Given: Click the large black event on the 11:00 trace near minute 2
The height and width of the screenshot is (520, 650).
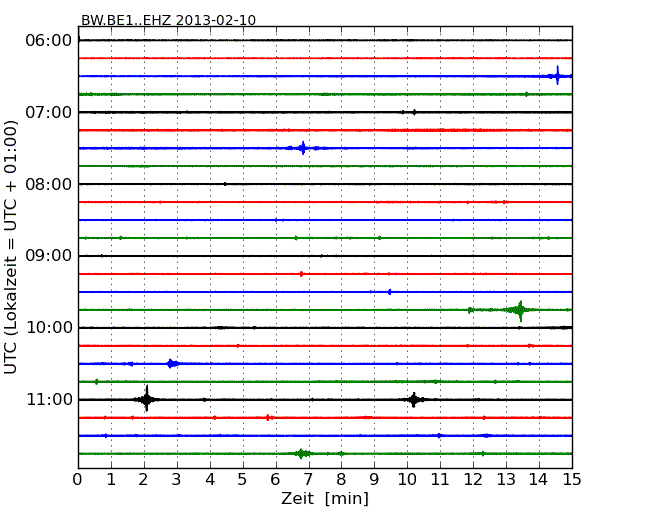Looking at the screenshot, I should click(147, 399).
